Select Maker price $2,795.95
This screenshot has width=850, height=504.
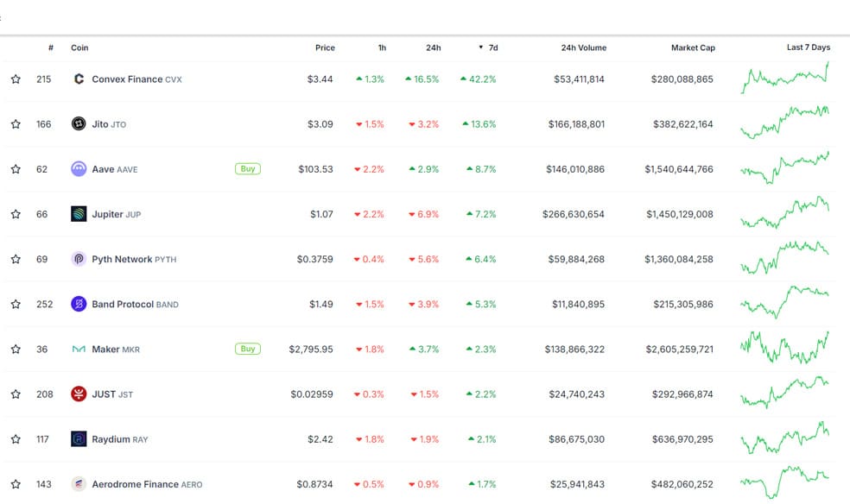311,349
